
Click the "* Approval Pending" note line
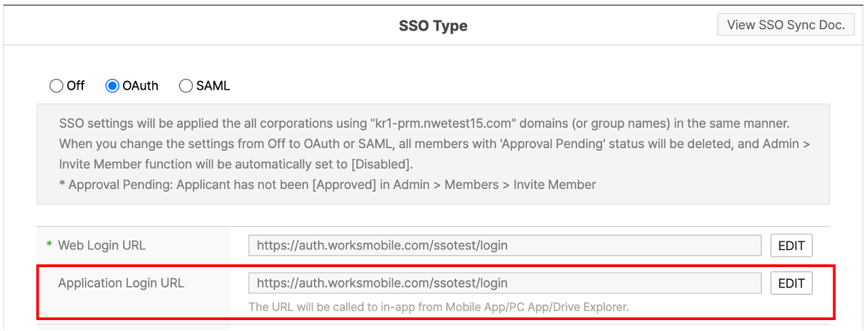pos(328,184)
